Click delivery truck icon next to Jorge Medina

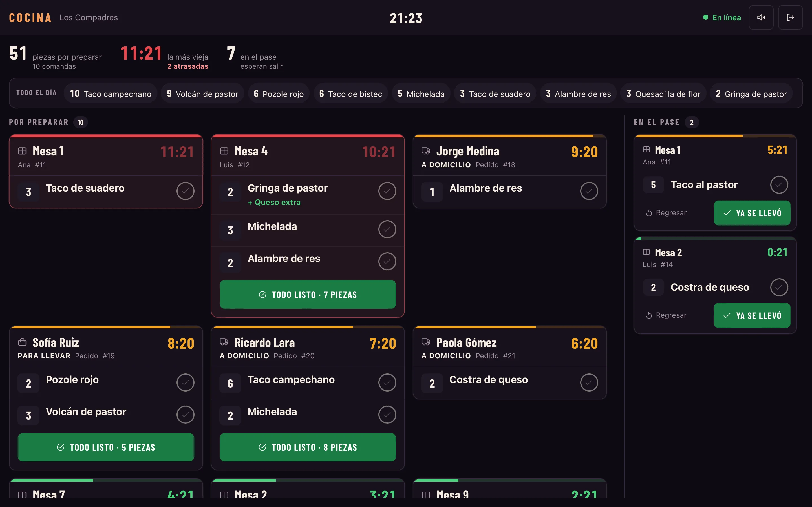point(426,151)
